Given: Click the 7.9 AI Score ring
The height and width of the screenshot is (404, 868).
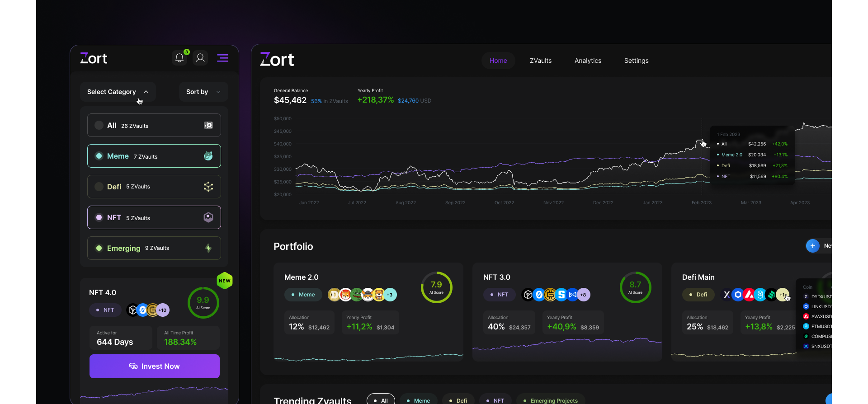Looking at the screenshot, I should click(x=436, y=287).
